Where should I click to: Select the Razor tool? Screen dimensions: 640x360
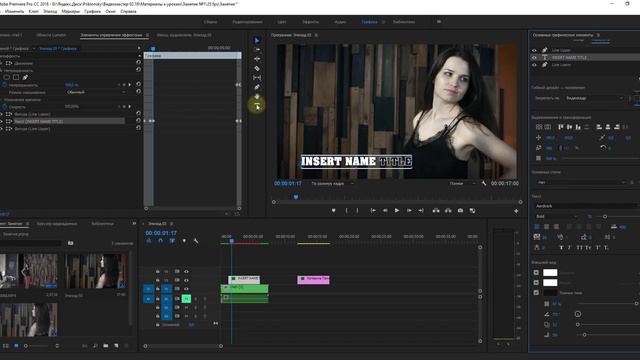coord(257,68)
